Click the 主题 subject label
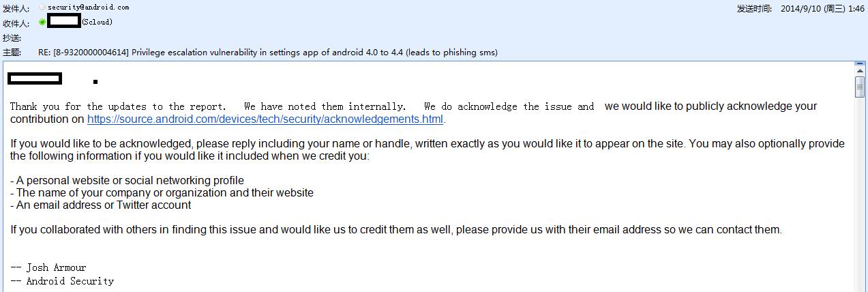Screen dimensions: 868x292 point(11,53)
